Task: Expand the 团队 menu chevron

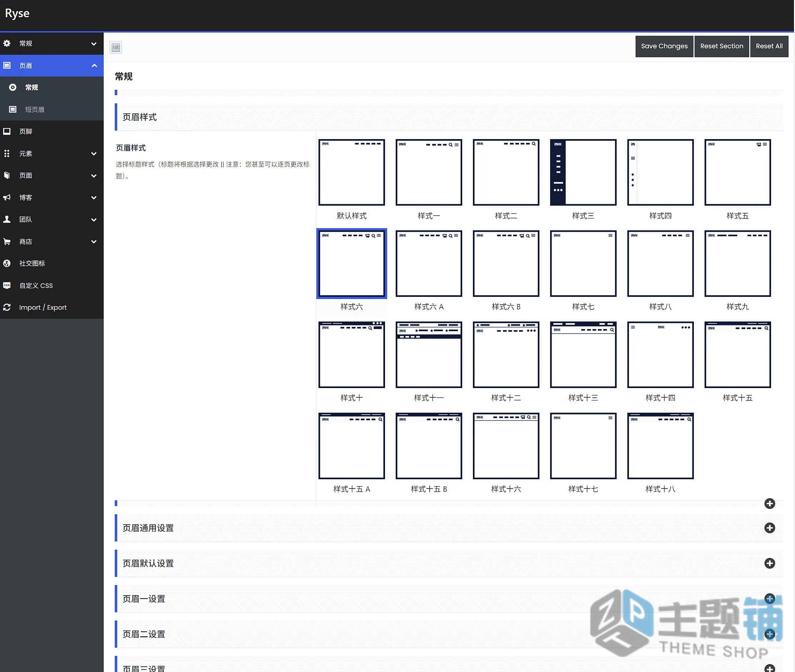Action: click(94, 220)
